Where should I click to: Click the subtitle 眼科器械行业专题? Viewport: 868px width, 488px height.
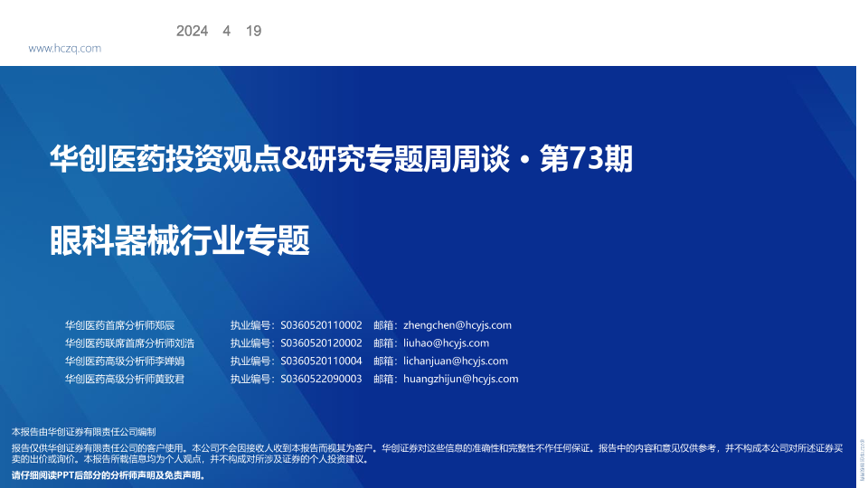(x=180, y=240)
